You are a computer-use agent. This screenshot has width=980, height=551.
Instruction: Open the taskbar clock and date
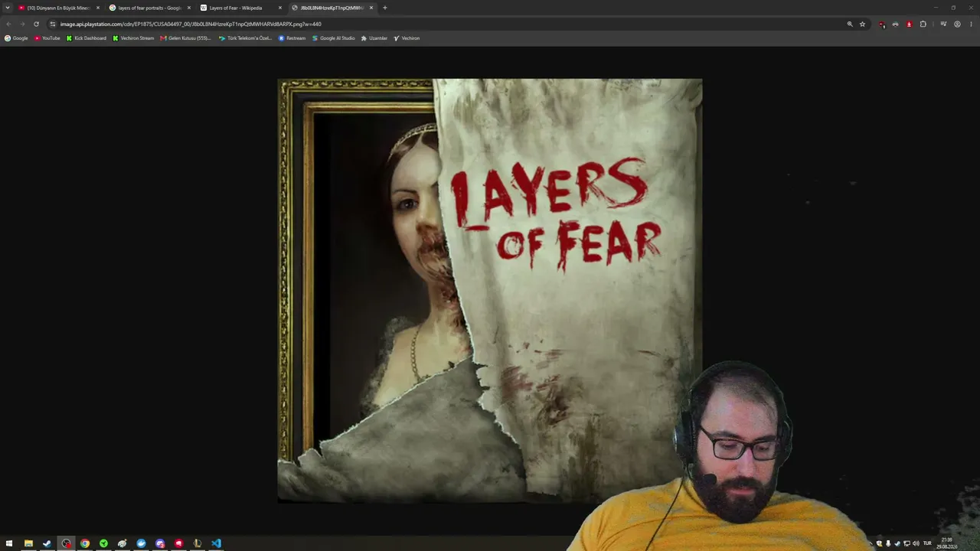(947, 543)
